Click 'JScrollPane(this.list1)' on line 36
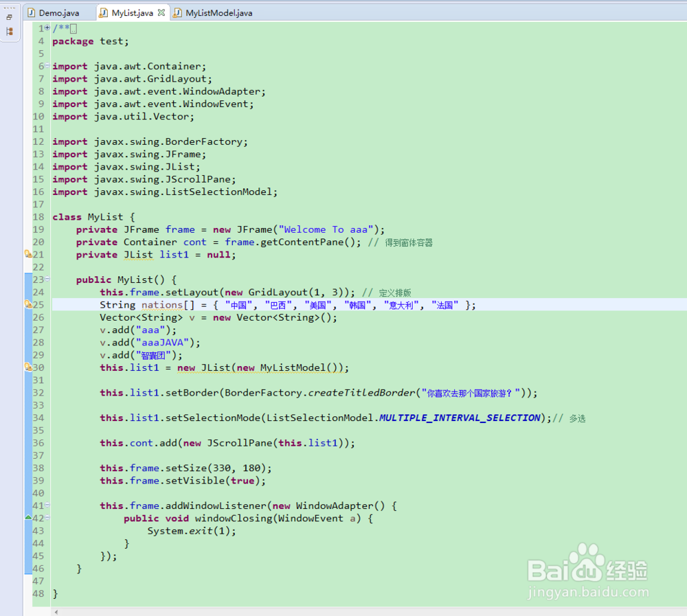The height and width of the screenshot is (616, 687). 275,443
